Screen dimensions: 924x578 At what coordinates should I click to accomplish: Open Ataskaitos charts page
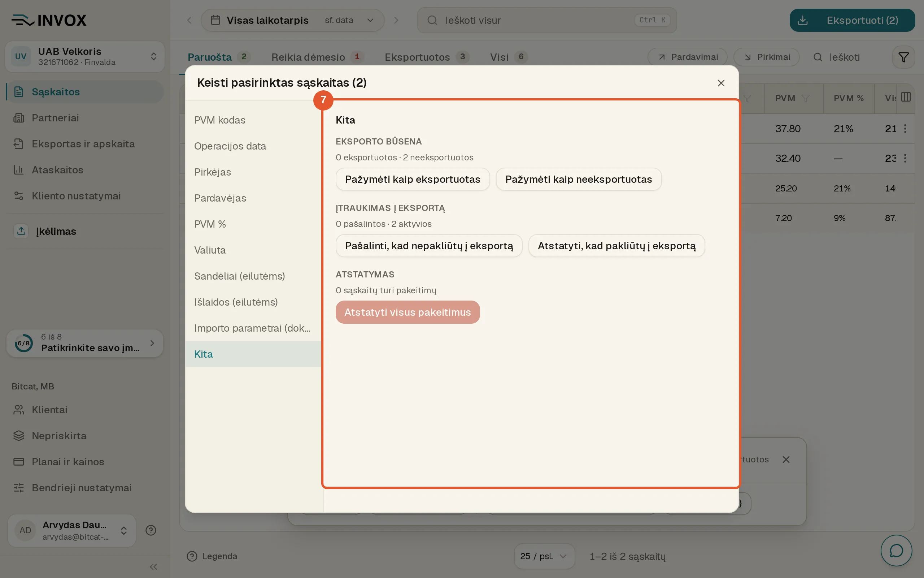[85, 170]
